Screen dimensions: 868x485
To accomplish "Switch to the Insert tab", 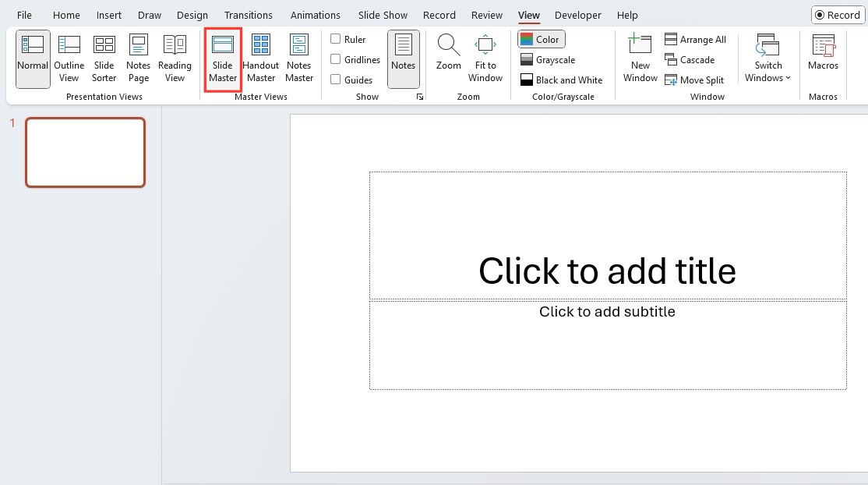I will pyautogui.click(x=108, y=15).
